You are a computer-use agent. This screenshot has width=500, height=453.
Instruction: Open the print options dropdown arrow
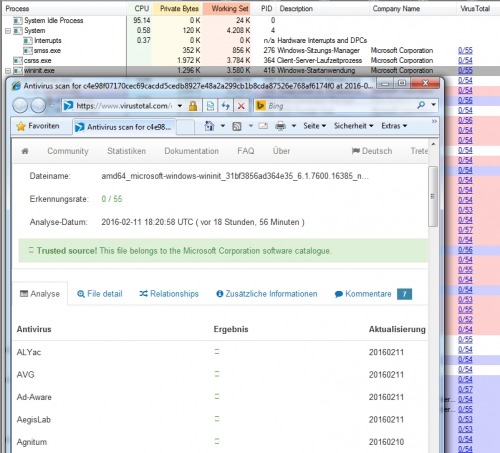pos(294,126)
